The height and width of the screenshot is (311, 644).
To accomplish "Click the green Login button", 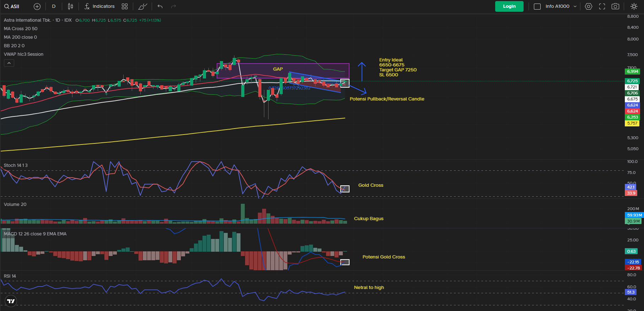I will tap(509, 6).
